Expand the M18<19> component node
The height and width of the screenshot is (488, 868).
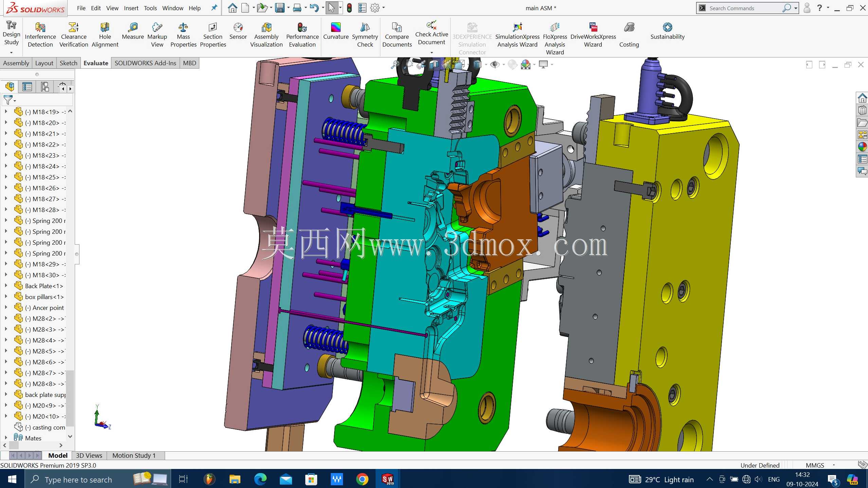click(x=6, y=112)
